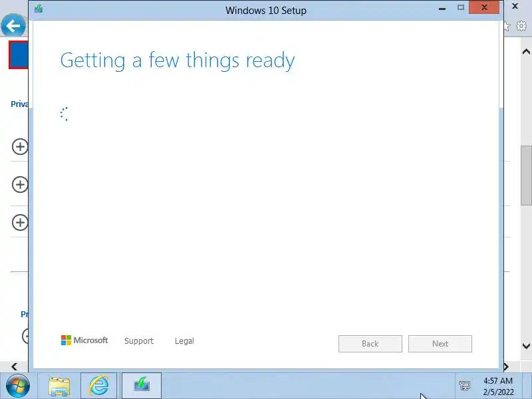Screen dimensions: 532x399
Task: Minimize the Windows 10 Setup window
Action: 442,8
